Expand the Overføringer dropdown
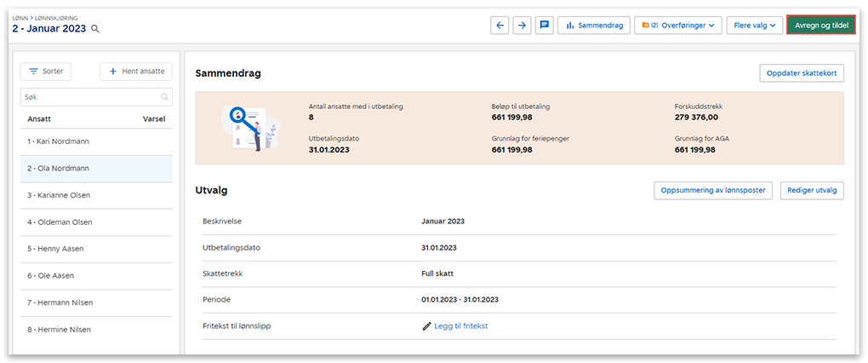Image resolution: width=868 pixels, height=363 pixels. 678,26
